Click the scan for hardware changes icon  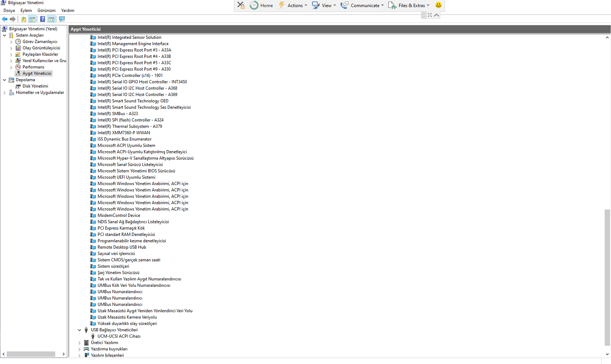pos(62,19)
